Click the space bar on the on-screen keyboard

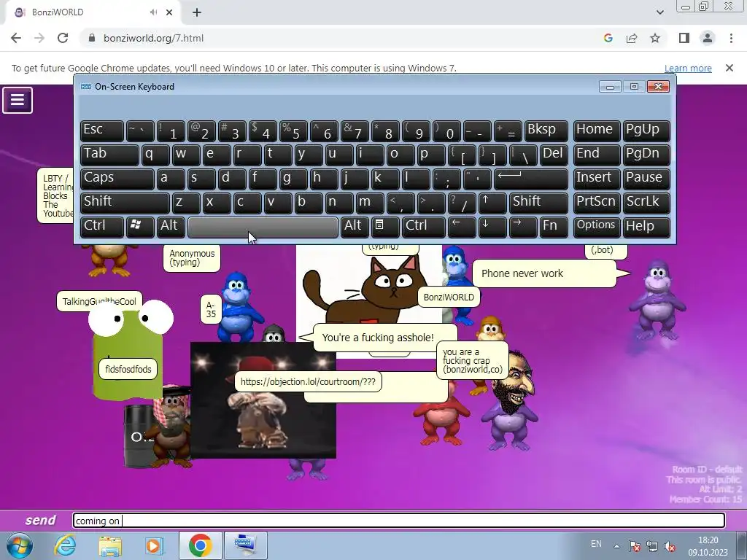point(263,227)
